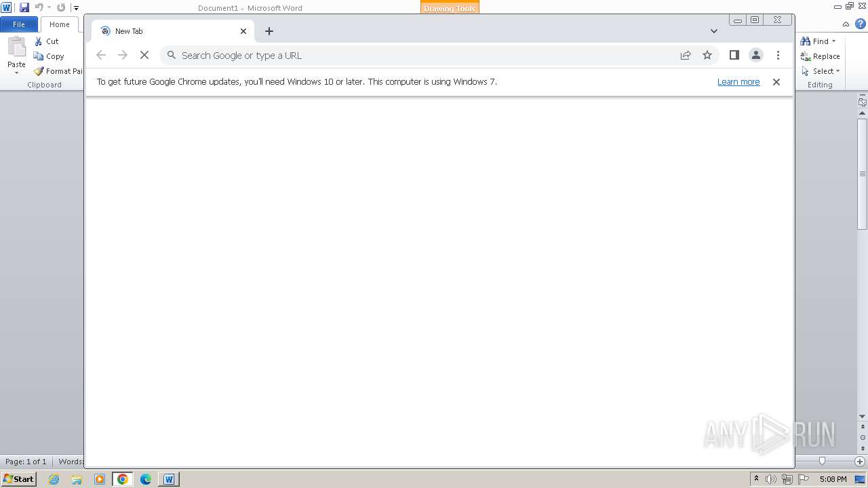Click the Next Page double arrow in Word

(863, 449)
